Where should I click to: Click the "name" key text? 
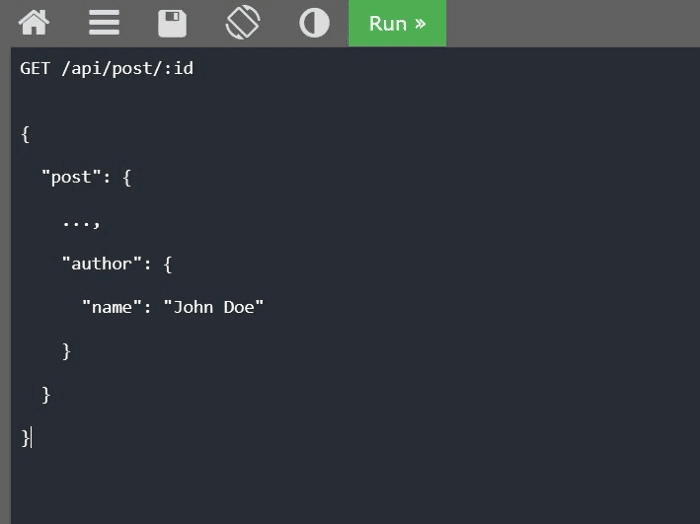pyautogui.click(x=112, y=307)
